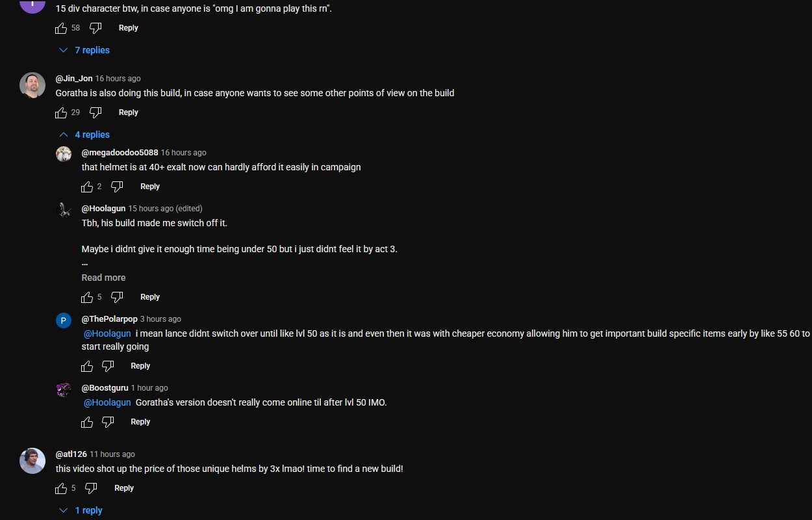Open @atl126's profile picture
The image size is (812, 520).
click(32, 461)
